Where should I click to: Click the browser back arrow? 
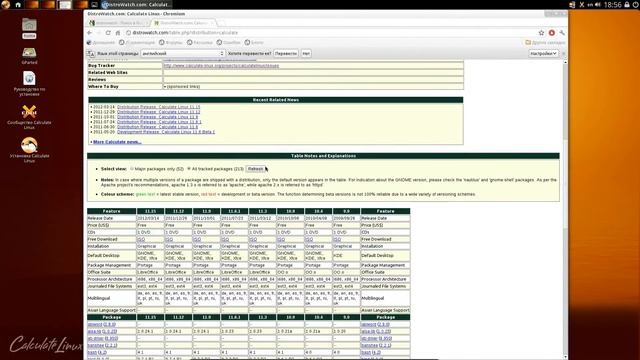click(90, 33)
